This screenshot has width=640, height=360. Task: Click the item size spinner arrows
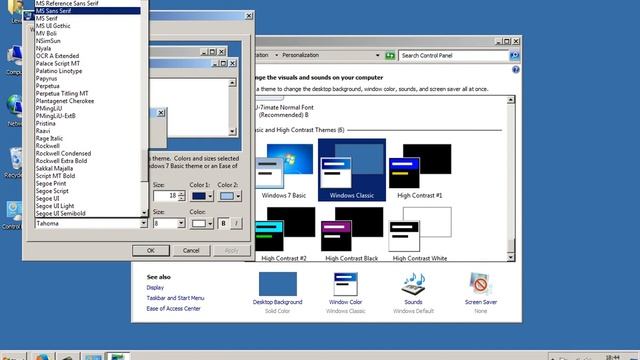[x=181, y=196]
